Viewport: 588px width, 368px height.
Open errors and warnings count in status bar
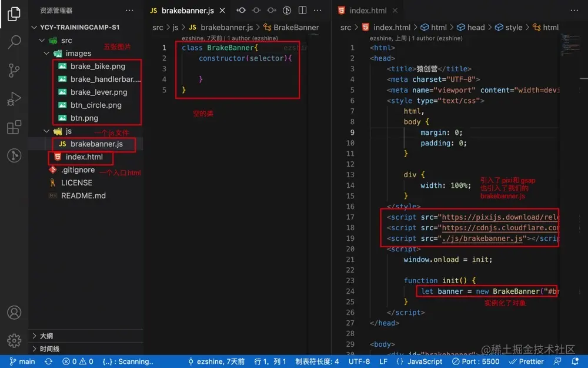point(78,362)
